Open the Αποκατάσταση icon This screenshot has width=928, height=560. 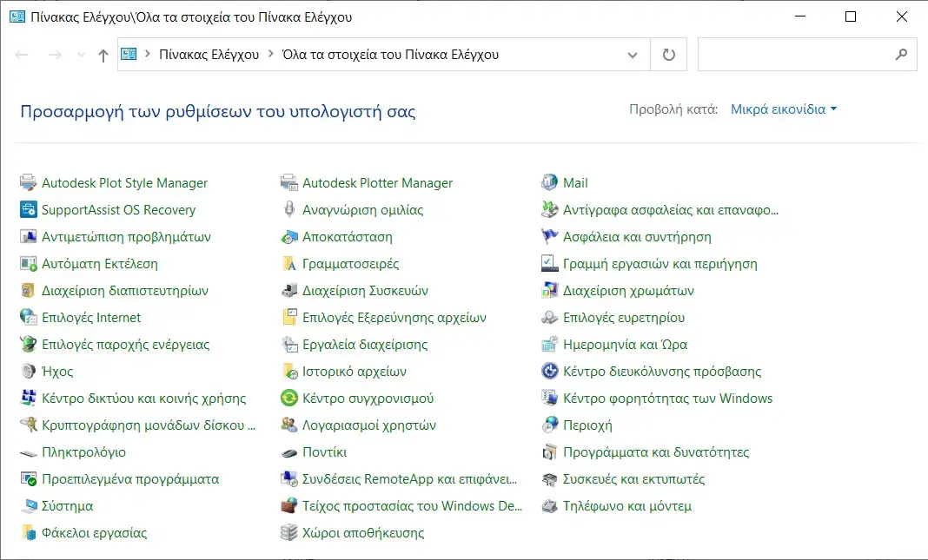tap(288, 236)
